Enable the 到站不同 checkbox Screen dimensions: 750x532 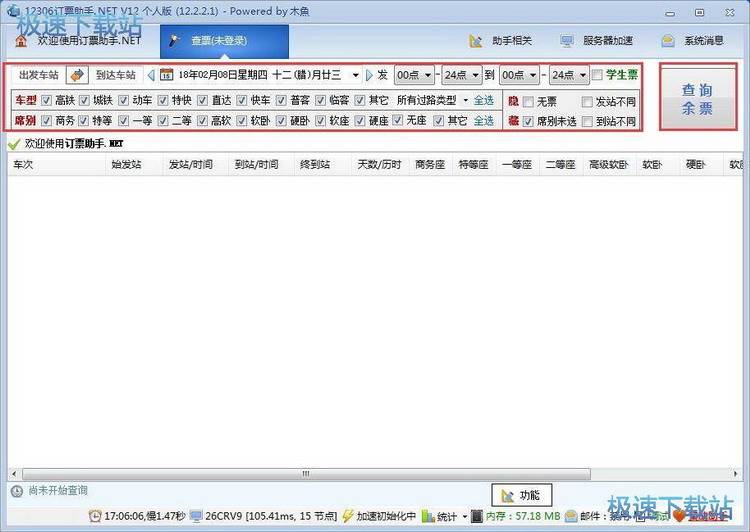[587, 122]
